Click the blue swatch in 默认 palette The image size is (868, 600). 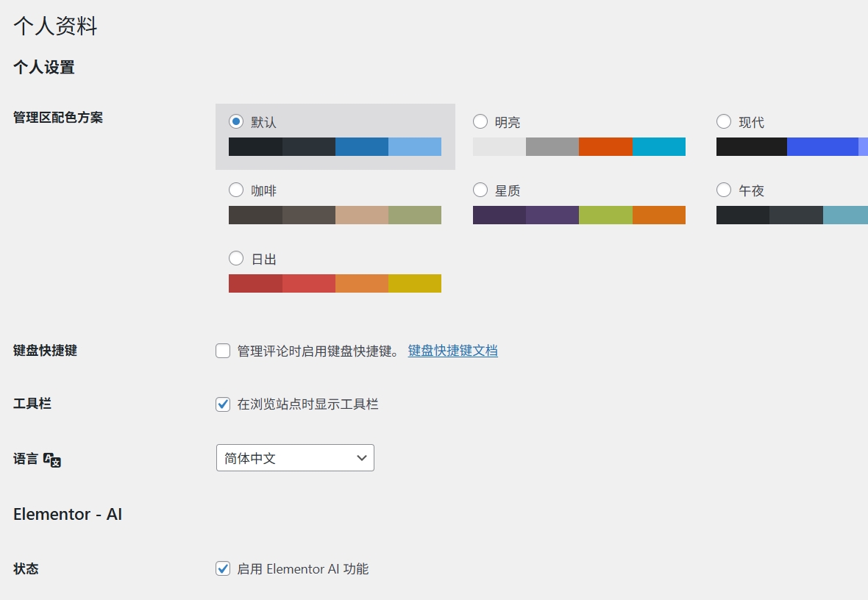coord(362,146)
